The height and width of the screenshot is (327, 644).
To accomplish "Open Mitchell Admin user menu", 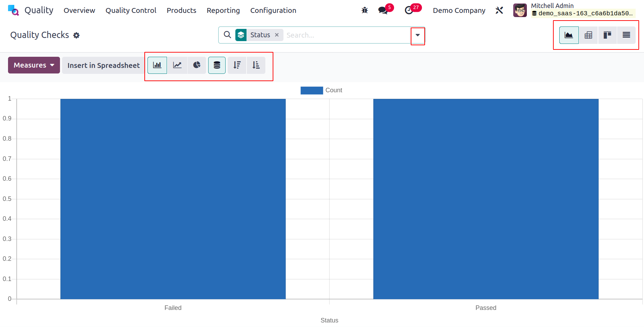I will (574, 10).
